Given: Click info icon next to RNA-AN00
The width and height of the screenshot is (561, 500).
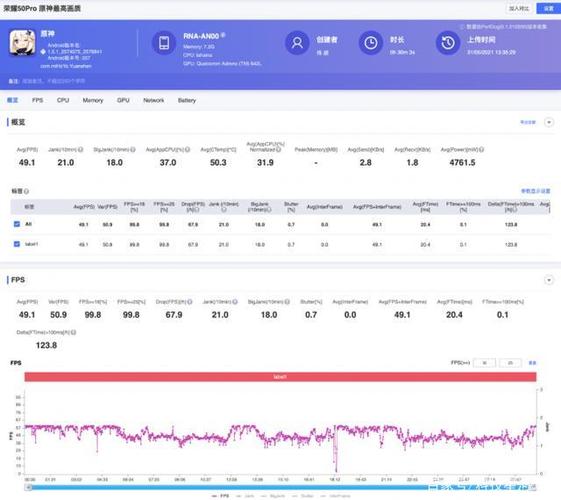Looking at the screenshot, I should (x=223, y=35).
